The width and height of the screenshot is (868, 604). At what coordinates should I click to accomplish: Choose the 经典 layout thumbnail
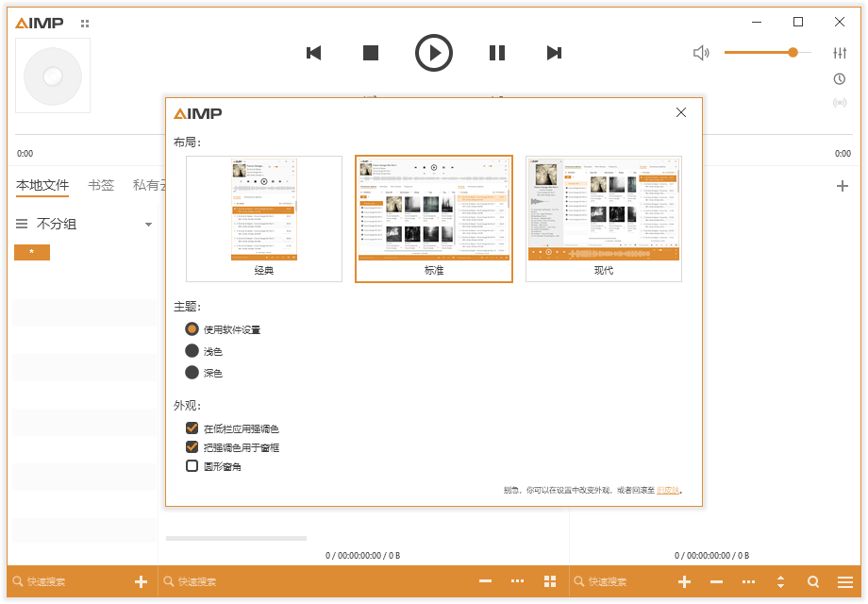(x=264, y=219)
